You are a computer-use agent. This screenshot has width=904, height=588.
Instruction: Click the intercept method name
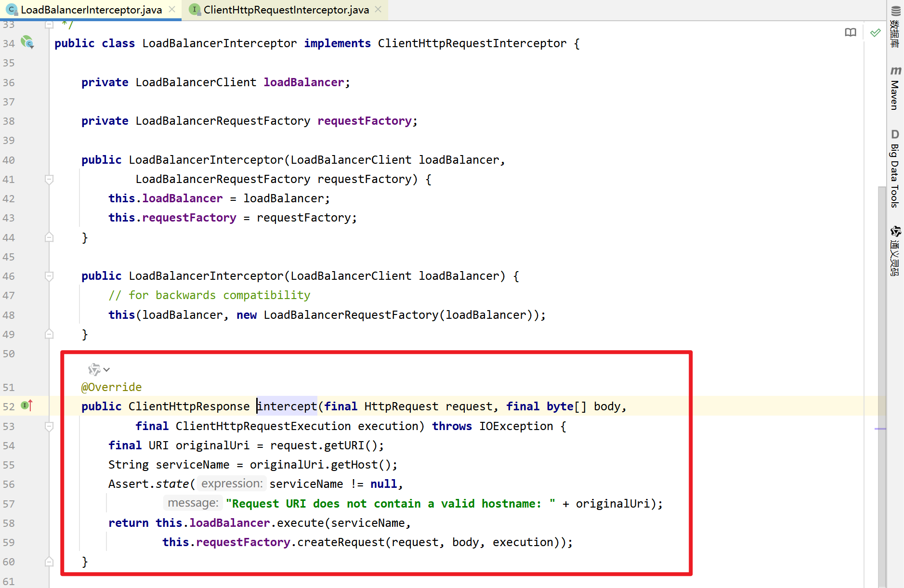coord(287,406)
